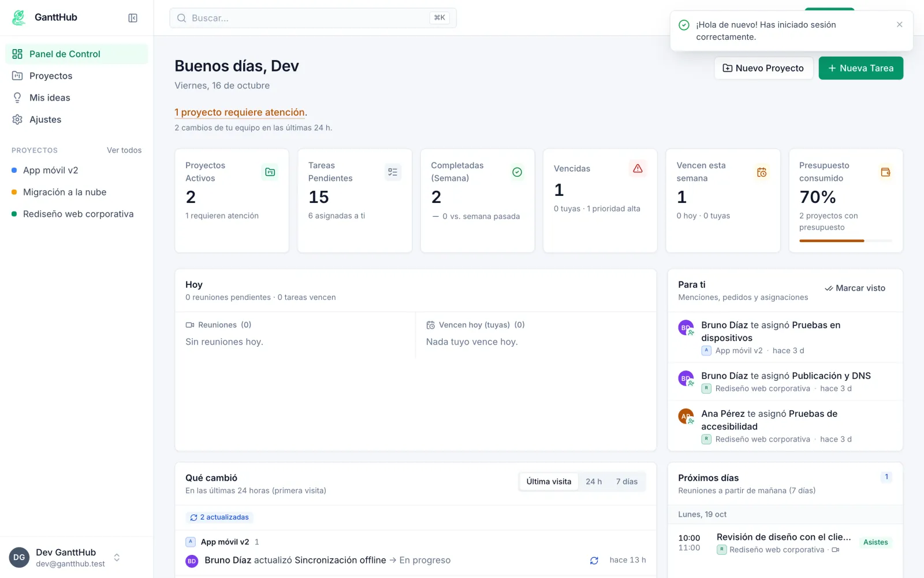Click the Vencen esta semana calendar icon
924x578 pixels.
762,172
